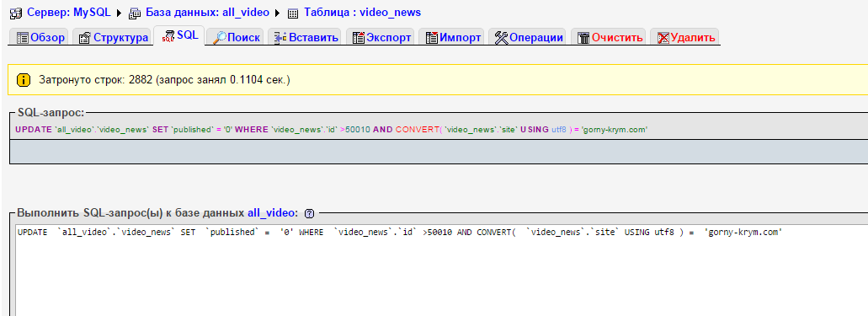Click the utf8 keyword in the highlighted query
Screen dimensions: 868x316
[558, 129]
